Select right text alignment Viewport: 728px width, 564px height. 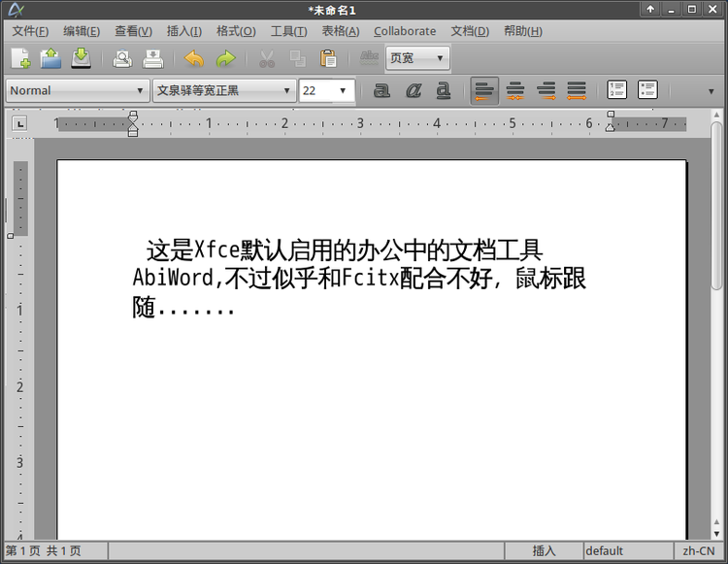tap(546, 90)
